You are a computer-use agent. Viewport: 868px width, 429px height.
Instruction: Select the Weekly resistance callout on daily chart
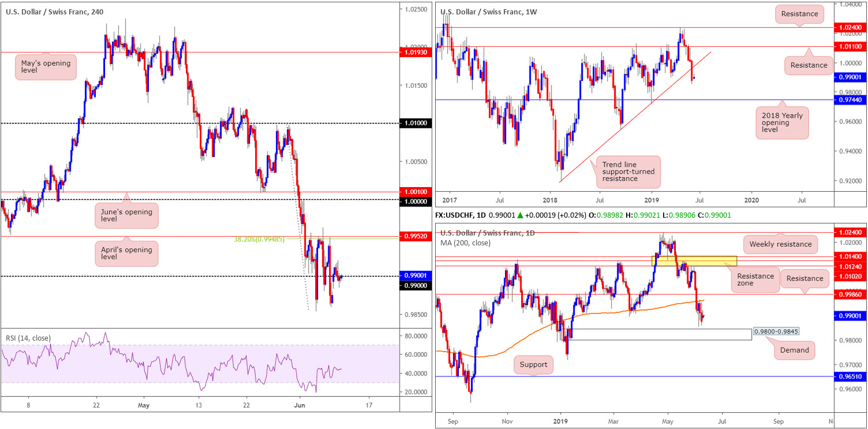[x=780, y=244]
